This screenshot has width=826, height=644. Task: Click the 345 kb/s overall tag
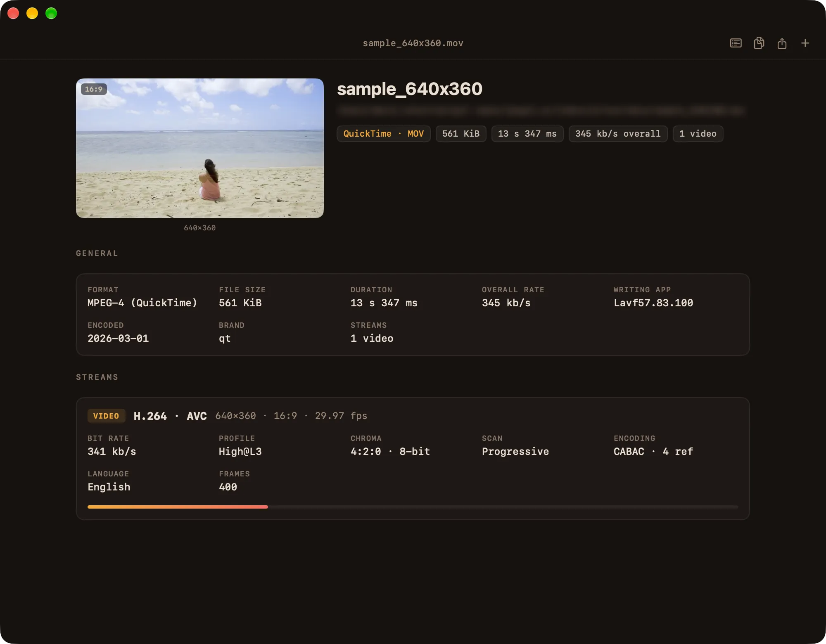(618, 134)
